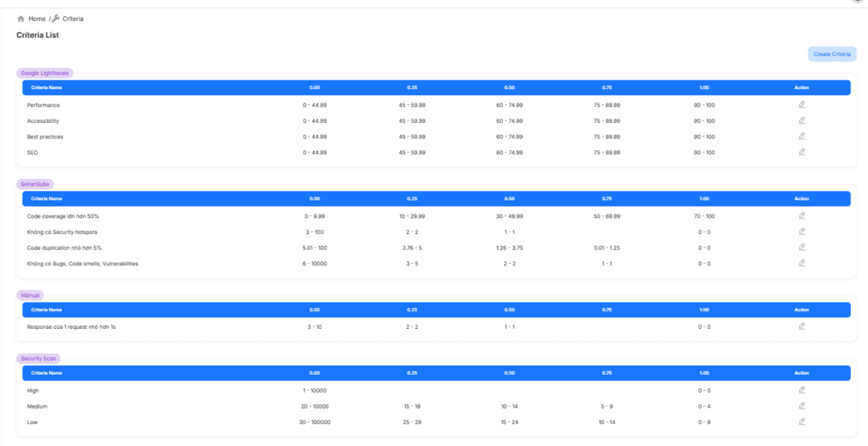Edit Response của 1 request criteria
The image size is (868, 446).
[802, 326]
